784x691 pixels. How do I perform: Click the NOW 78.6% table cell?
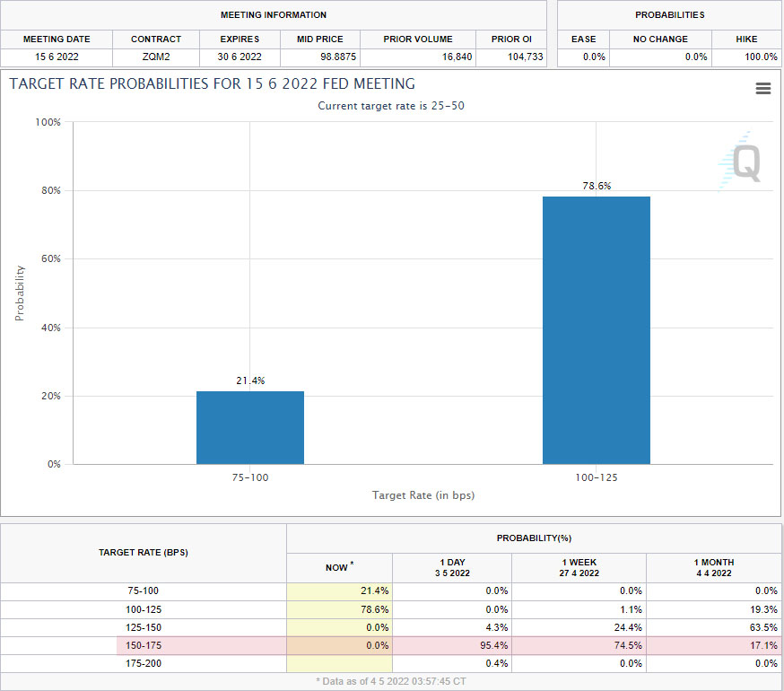[x=339, y=609]
